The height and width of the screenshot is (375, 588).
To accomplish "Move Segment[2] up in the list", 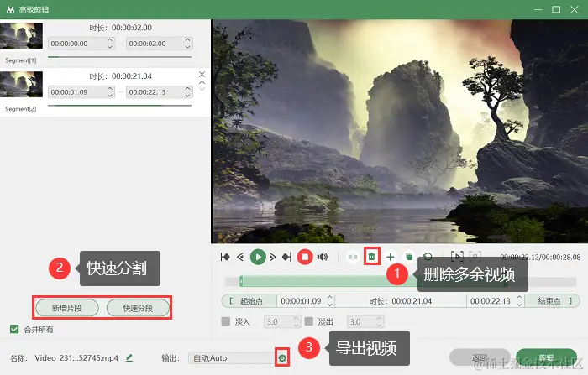I will 202,82.
